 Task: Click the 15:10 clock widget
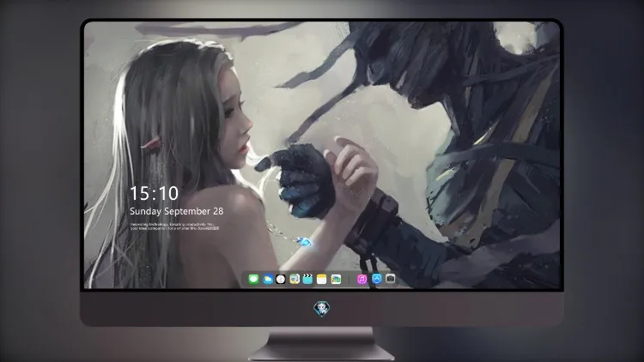154,193
